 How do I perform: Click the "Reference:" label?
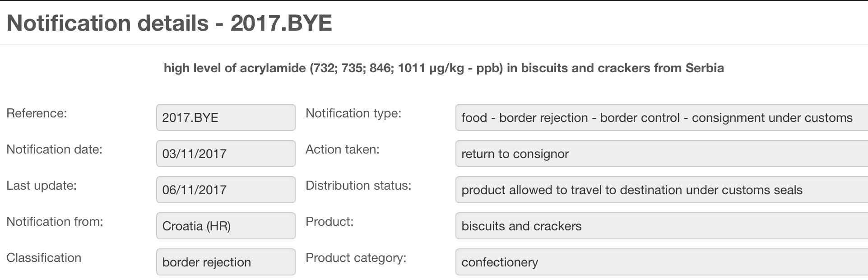coord(37,113)
